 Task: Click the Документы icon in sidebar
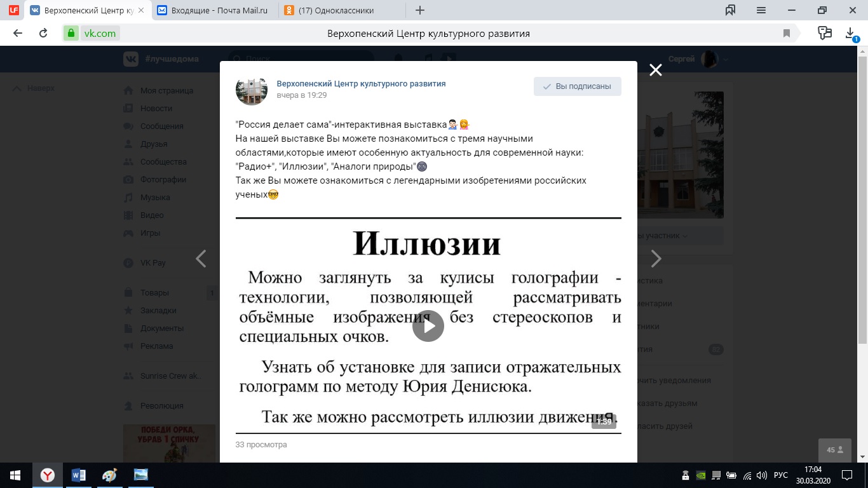[128, 329]
